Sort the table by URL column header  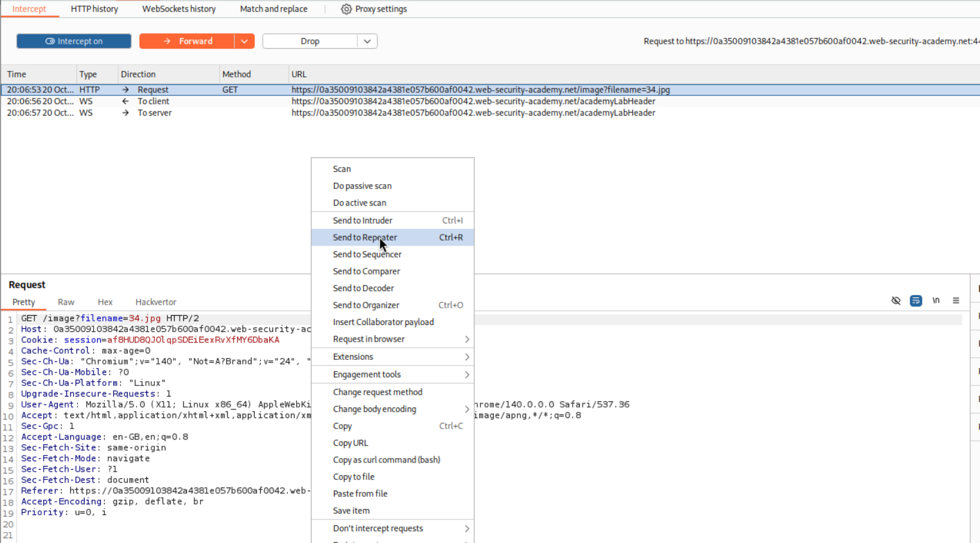click(x=299, y=74)
